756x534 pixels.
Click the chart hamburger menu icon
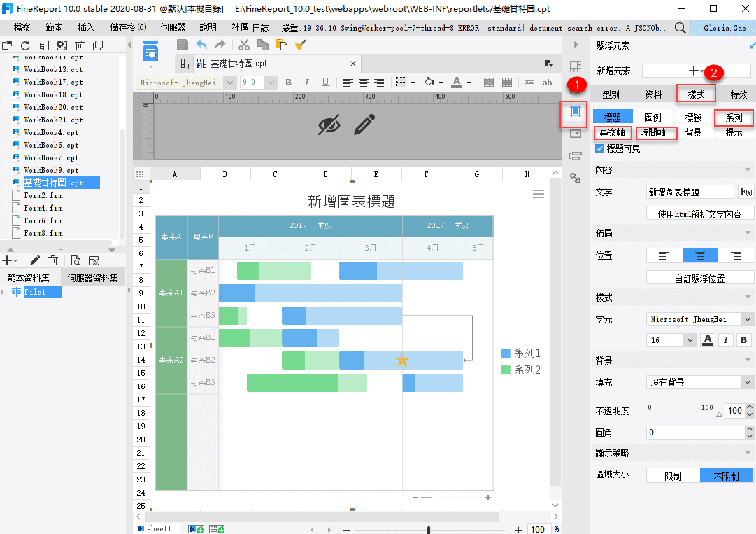point(539,194)
